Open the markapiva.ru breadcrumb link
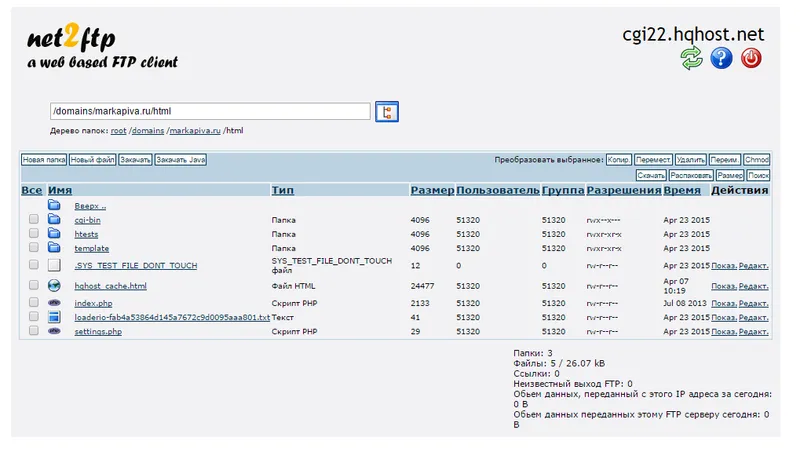This screenshot has height=473, width=800. [195, 131]
